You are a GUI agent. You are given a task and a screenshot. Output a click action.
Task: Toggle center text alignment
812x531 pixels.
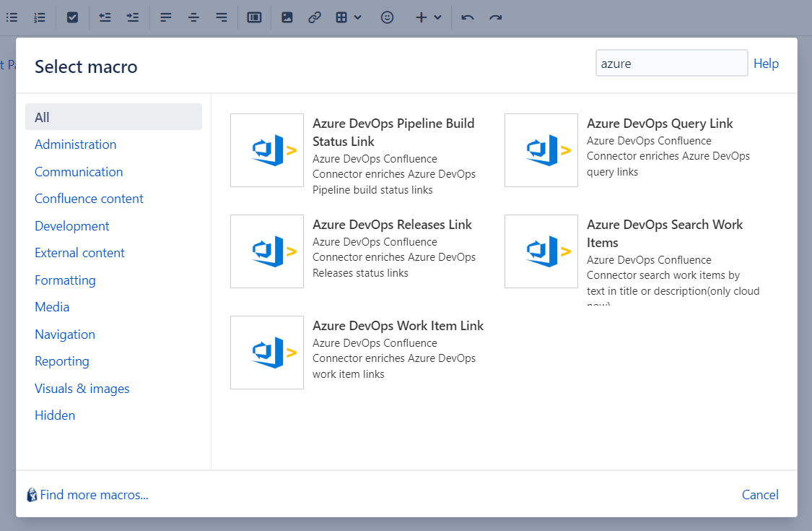(193, 17)
